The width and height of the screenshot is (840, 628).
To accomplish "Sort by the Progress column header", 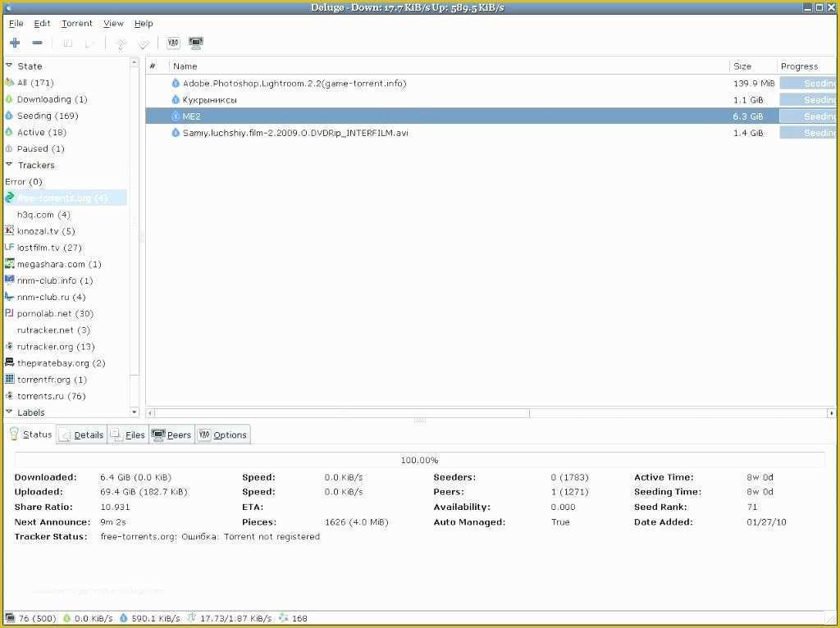I will (806, 66).
